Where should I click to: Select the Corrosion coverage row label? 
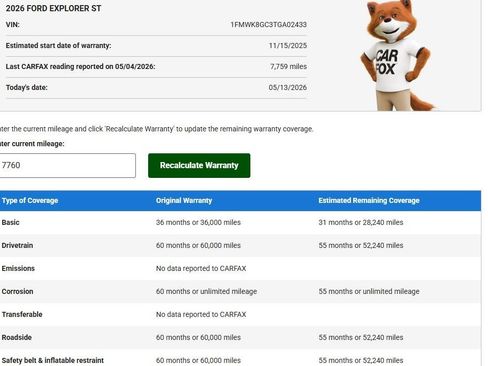pyautogui.click(x=17, y=291)
